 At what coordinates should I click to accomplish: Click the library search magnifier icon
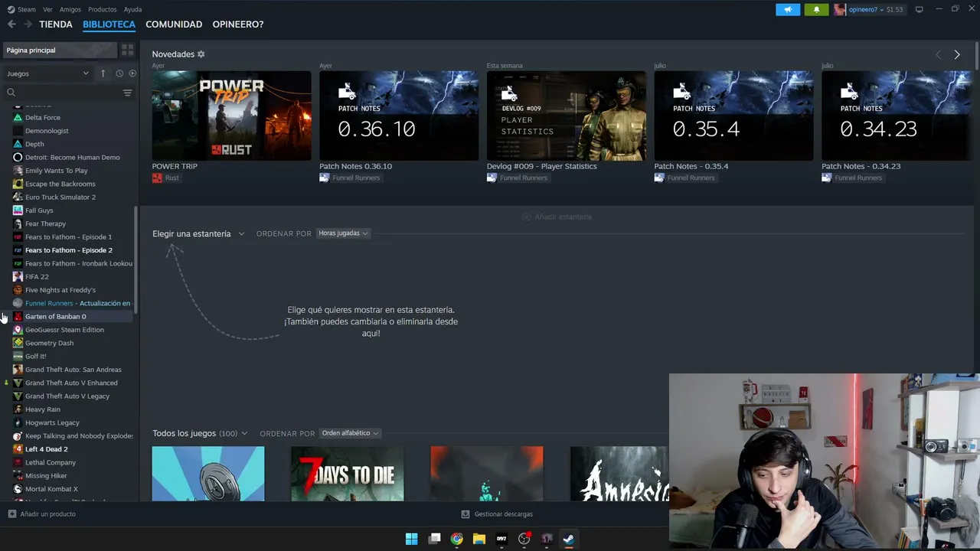coord(11,93)
